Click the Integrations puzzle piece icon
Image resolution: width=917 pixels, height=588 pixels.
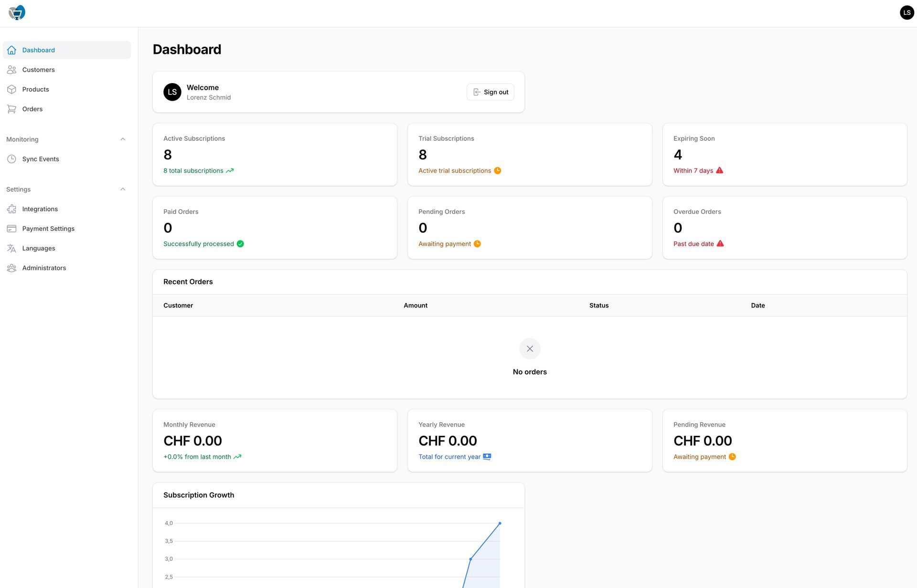point(12,209)
